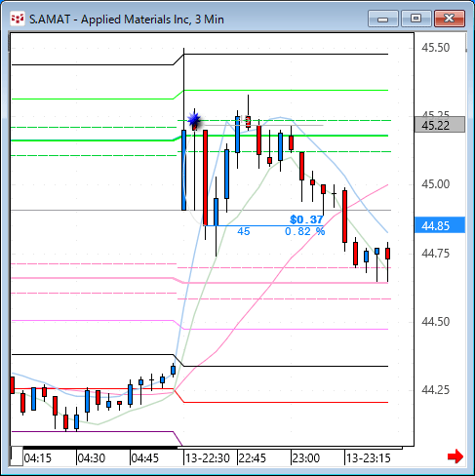Click the 04:45 time axis label
This screenshot has height=476, width=475.
(145, 458)
